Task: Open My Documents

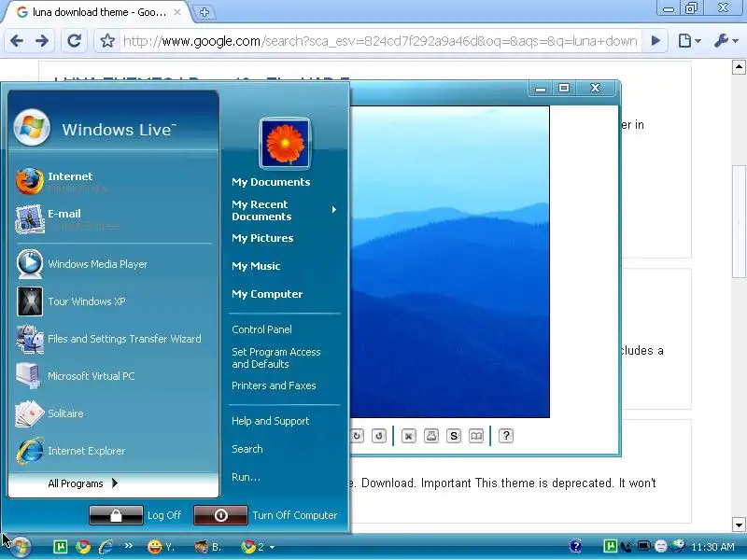Action: pos(271,182)
